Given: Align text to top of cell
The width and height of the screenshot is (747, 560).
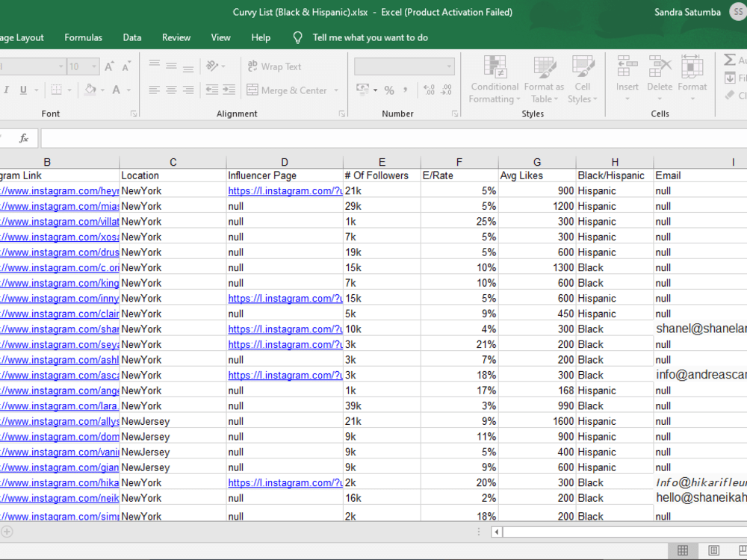Looking at the screenshot, I should click(155, 66).
